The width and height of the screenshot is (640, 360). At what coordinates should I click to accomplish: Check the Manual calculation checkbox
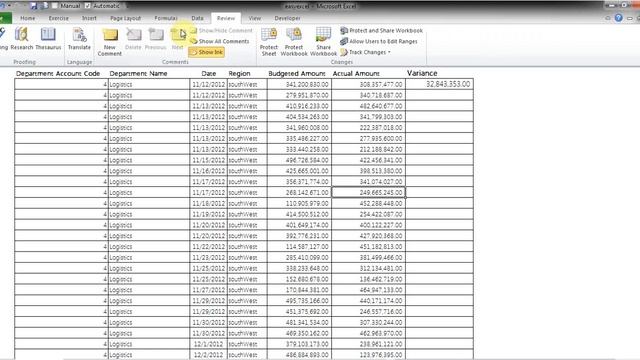[55, 6]
